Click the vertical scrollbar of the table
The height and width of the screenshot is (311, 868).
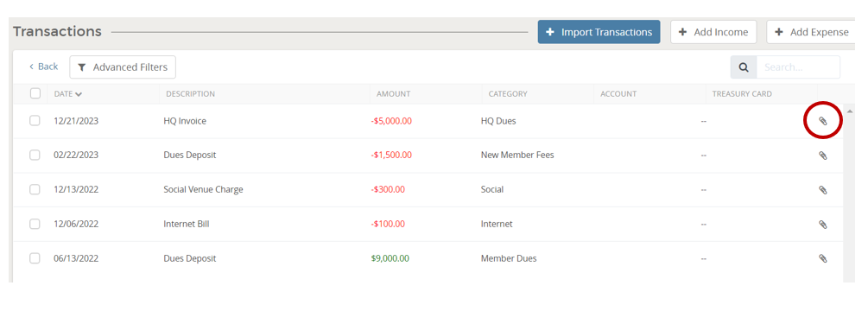click(x=849, y=194)
